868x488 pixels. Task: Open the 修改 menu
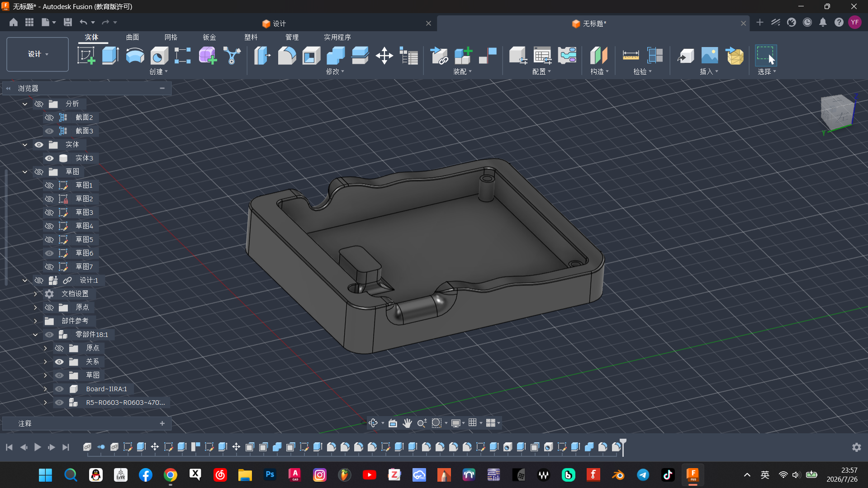335,71
